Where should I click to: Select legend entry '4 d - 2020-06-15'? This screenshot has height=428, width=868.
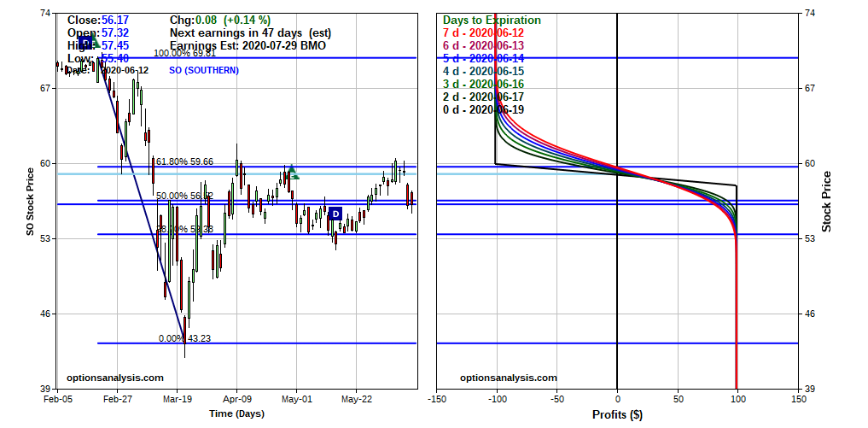coord(483,72)
